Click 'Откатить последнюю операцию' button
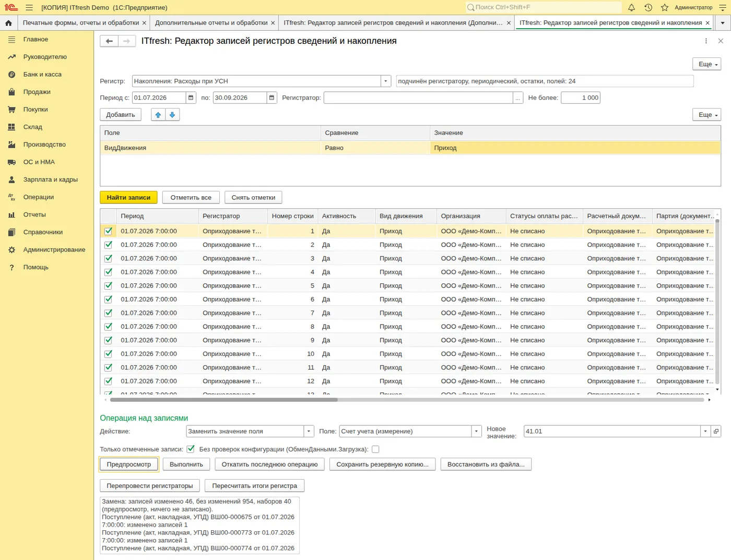 pyautogui.click(x=269, y=464)
